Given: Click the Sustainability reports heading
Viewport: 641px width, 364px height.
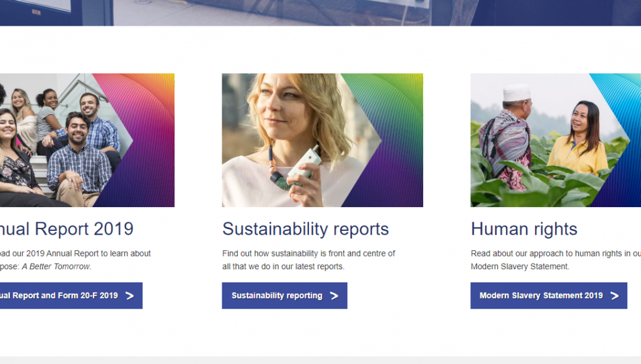Looking at the screenshot, I should (x=305, y=229).
